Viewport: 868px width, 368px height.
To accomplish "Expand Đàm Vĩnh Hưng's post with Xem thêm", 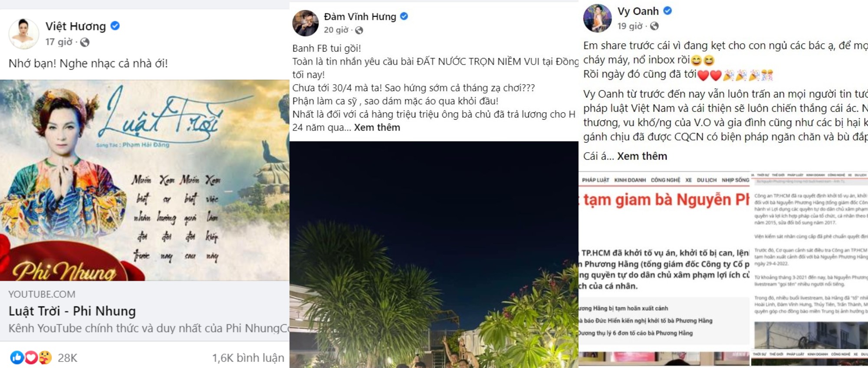I will click(x=377, y=127).
